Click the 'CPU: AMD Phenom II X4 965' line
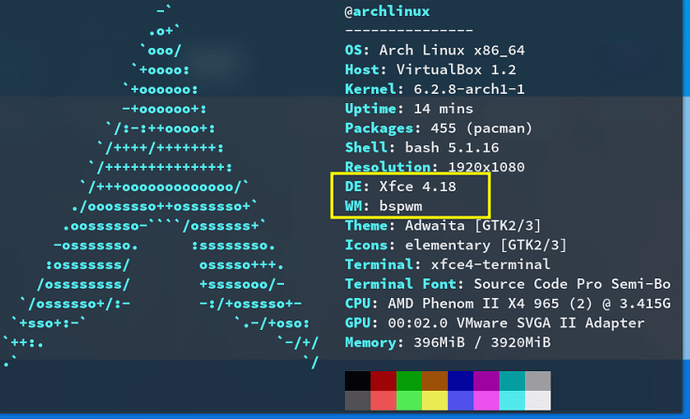Screen dimensions: 690x419 pos(508,303)
